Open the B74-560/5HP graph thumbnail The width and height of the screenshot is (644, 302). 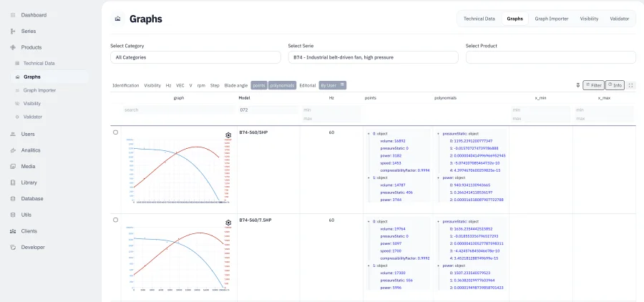178,171
